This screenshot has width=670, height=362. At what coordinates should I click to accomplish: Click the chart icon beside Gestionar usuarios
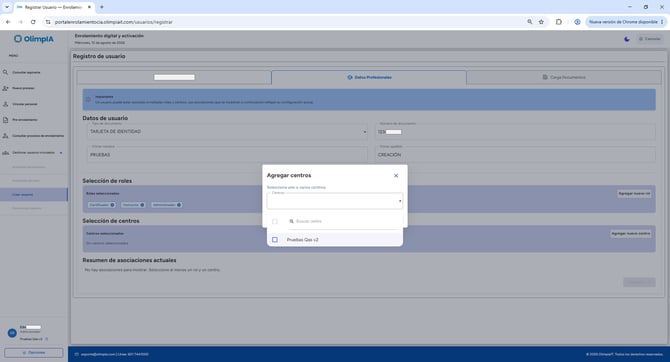click(x=6, y=153)
